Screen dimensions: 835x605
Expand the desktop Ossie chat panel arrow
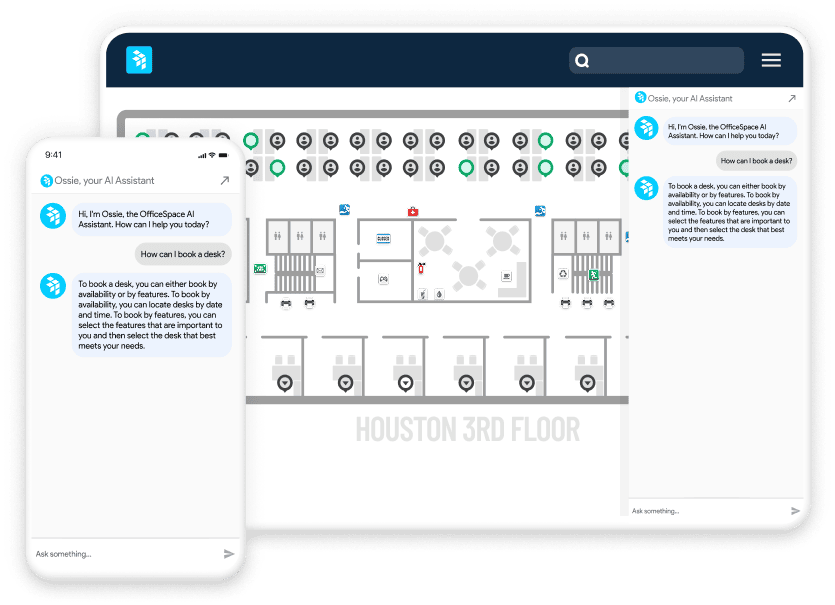792,98
